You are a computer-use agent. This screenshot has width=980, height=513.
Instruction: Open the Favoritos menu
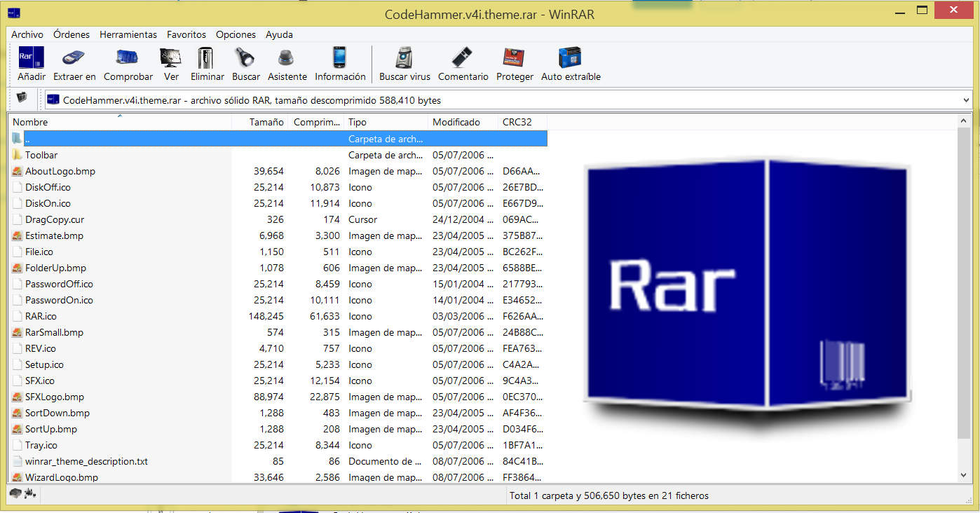(186, 34)
